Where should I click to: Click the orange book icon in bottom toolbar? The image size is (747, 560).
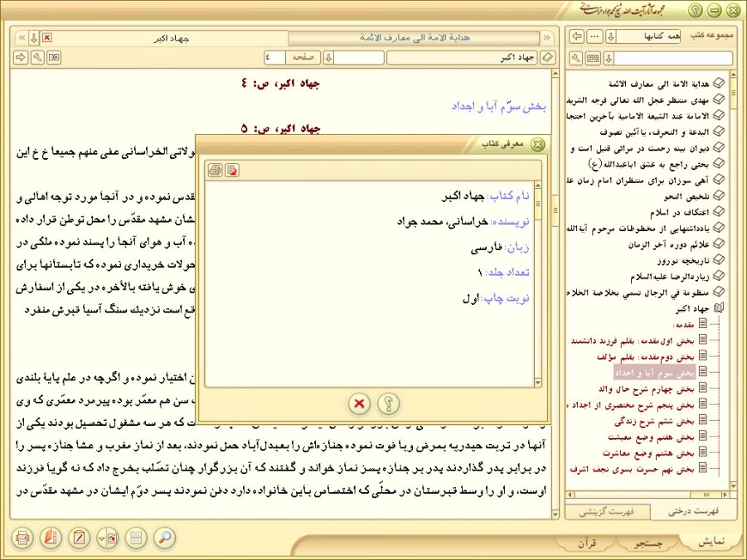[51, 538]
